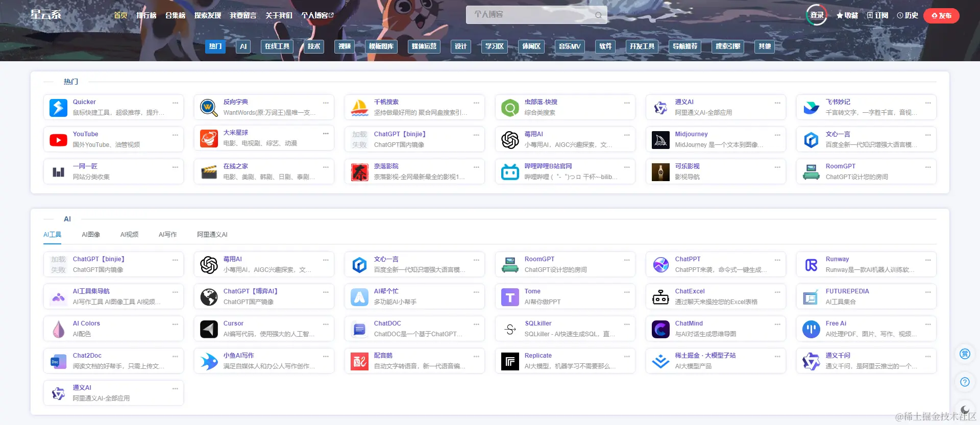The image size is (980, 425).
Task: Expand the ellipsis menu on 可乐影视 card
Action: click(777, 167)
